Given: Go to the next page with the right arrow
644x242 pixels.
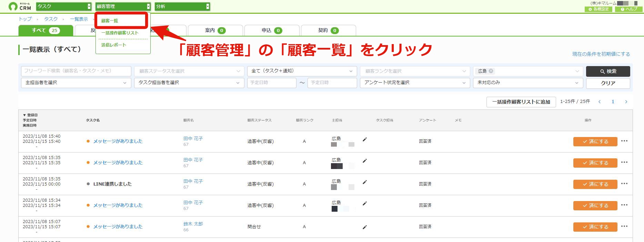Looking at the screenshot, I should [626, 102].
